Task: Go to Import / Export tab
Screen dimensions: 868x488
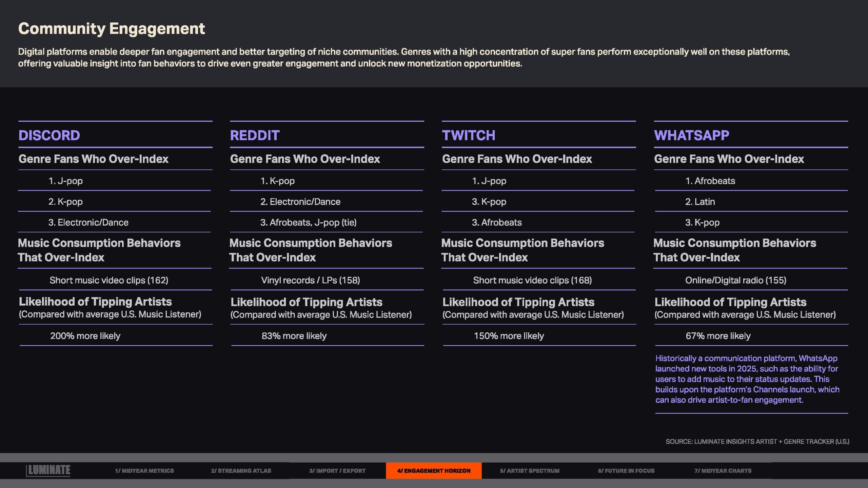Action: point(337,471)
